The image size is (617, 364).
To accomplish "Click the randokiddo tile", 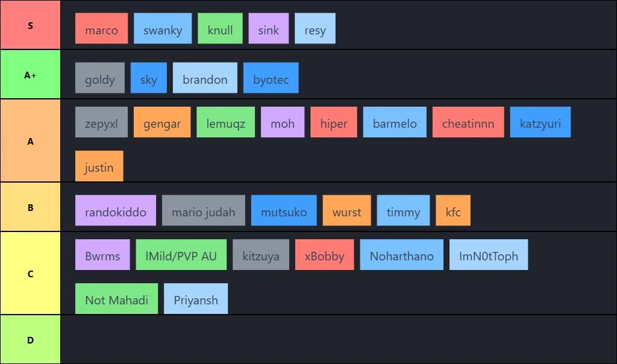I will click(116, 211).
